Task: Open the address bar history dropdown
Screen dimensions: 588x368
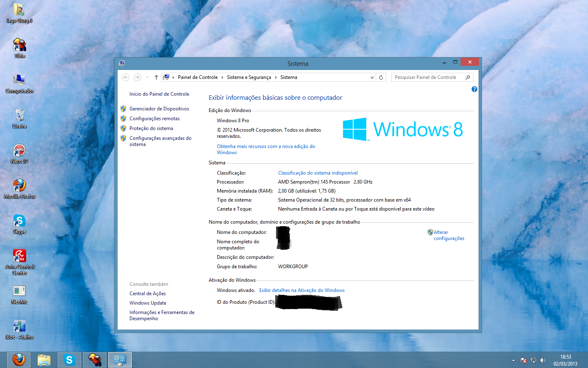Action: pyautogui.click(x=372, y=77)
